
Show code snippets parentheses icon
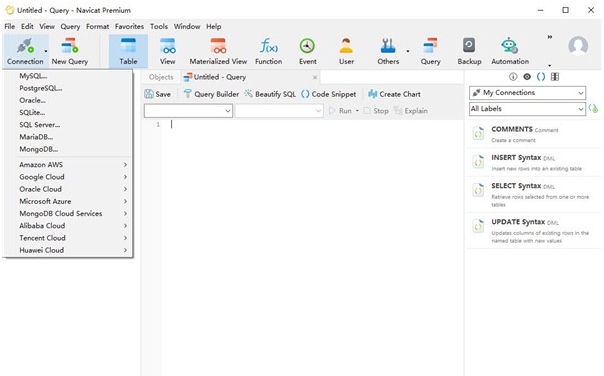click(541, 77)
